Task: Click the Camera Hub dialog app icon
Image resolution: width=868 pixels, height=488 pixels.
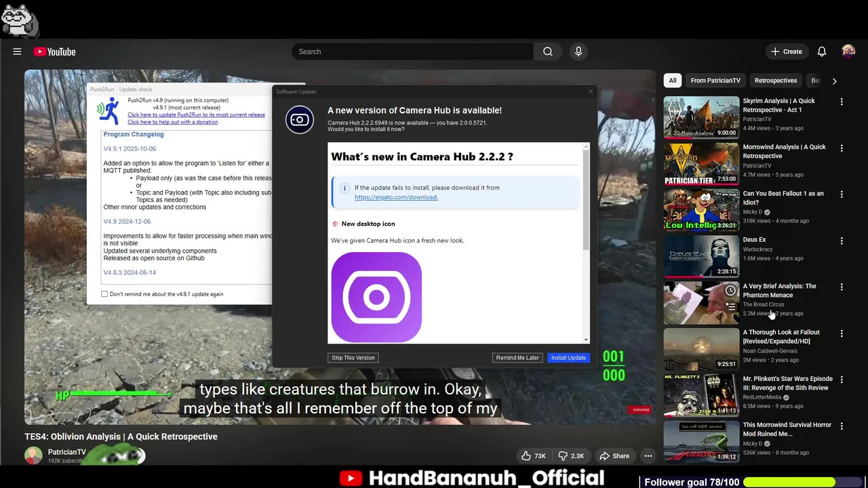Action: 300,120
